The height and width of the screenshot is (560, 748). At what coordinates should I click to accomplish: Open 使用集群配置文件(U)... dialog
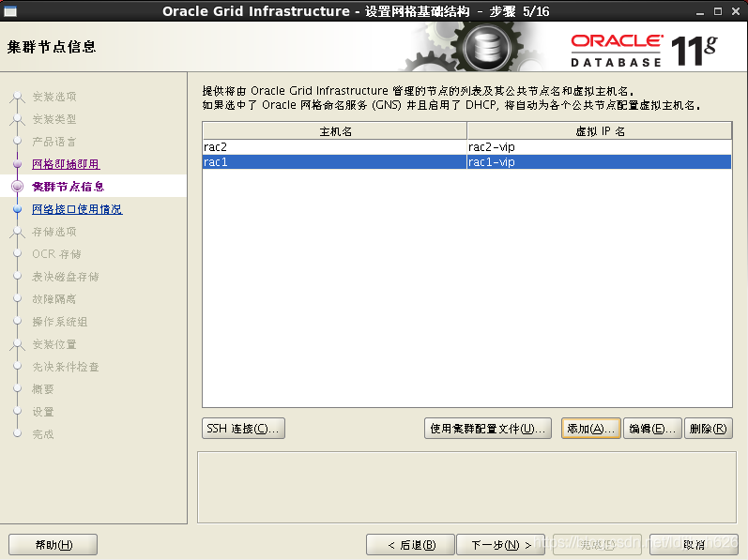(x=487, y=428)
